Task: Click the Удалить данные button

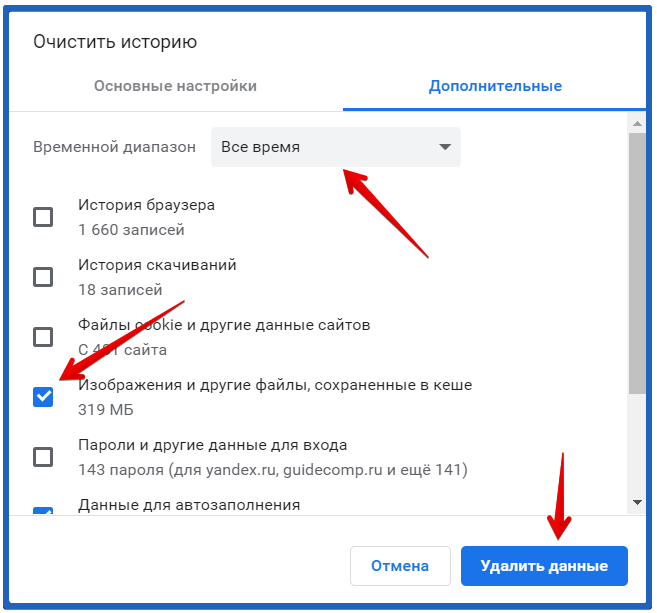Action: tap(544, 566)
